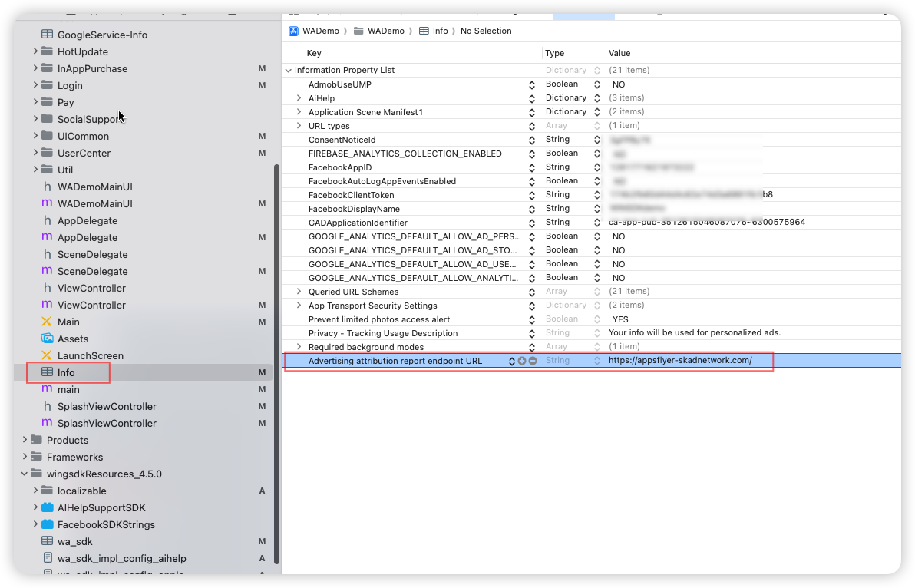
Task: Select Application Scene Manifest1 key text
Action: pos(365,112)
